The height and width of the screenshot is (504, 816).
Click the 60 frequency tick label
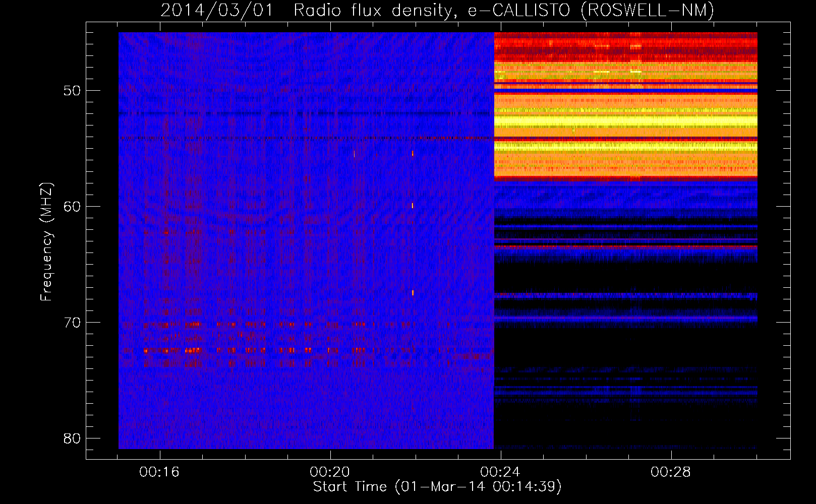[72, 207]
